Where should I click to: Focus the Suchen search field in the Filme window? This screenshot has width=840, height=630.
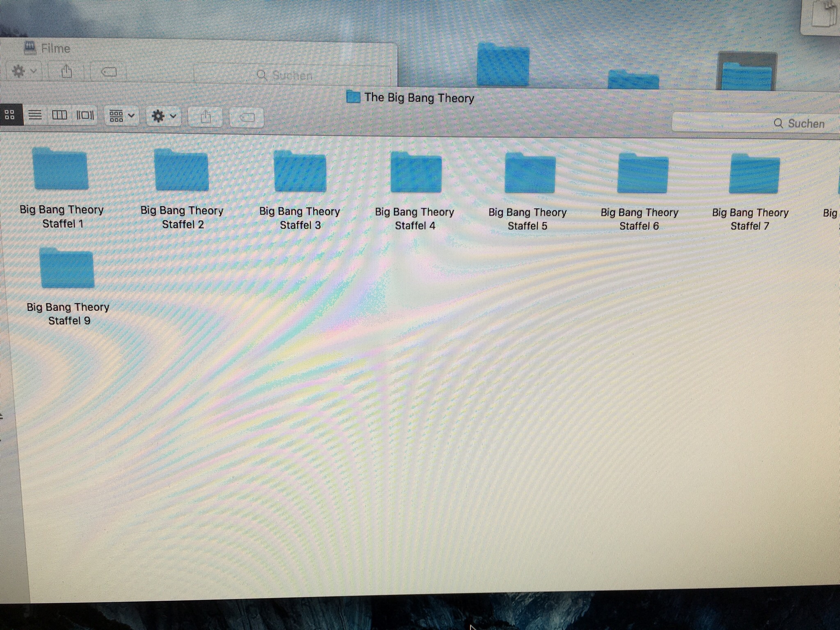292,75
